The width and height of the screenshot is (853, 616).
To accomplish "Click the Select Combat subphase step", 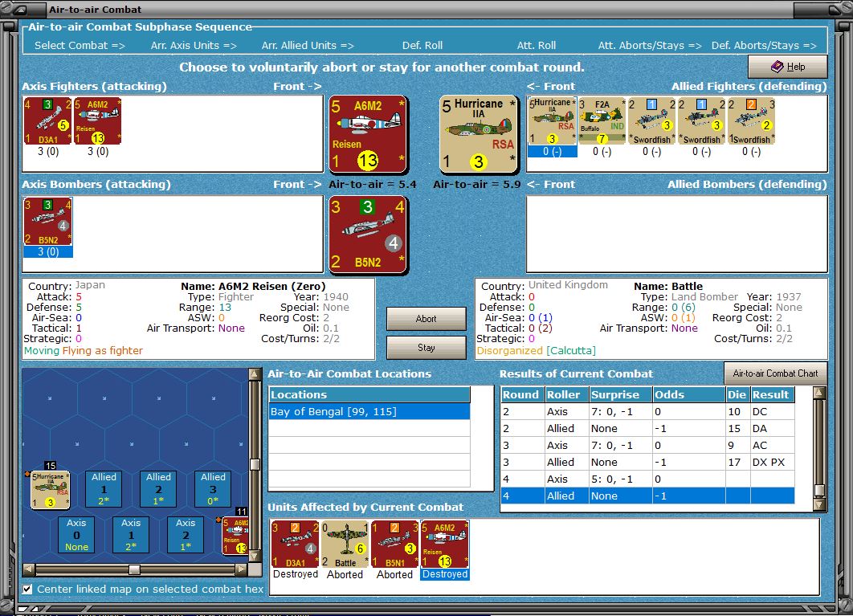I will coord(80,46).
